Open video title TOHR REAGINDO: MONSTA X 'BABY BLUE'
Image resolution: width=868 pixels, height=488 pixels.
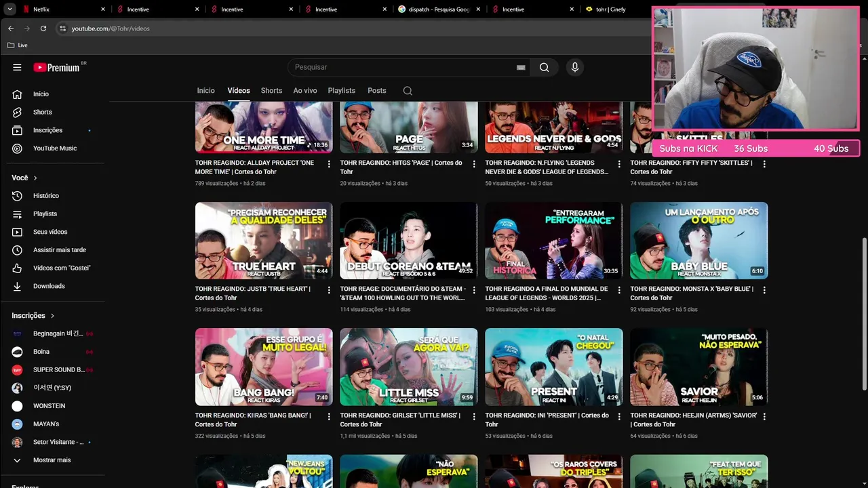[692, 293]
